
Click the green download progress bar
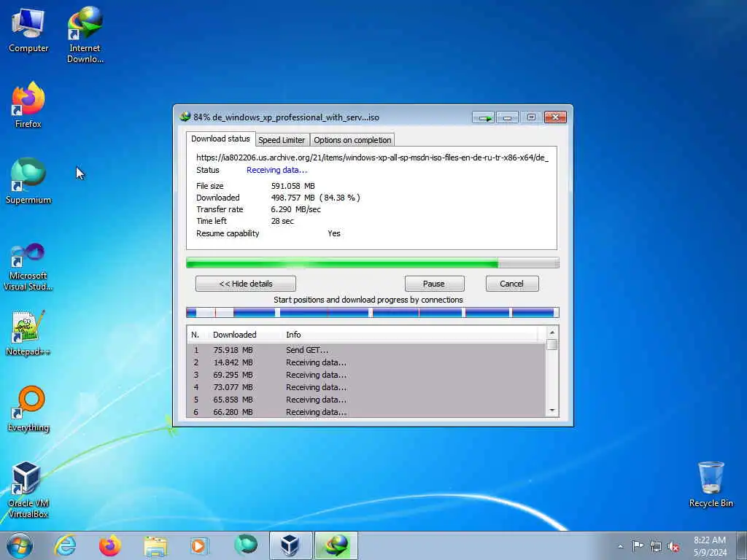pos(373,262)
